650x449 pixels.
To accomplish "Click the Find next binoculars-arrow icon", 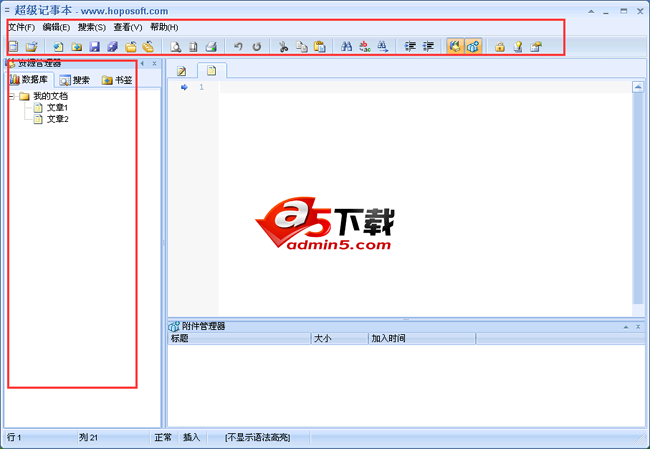I will pos(383,46).
